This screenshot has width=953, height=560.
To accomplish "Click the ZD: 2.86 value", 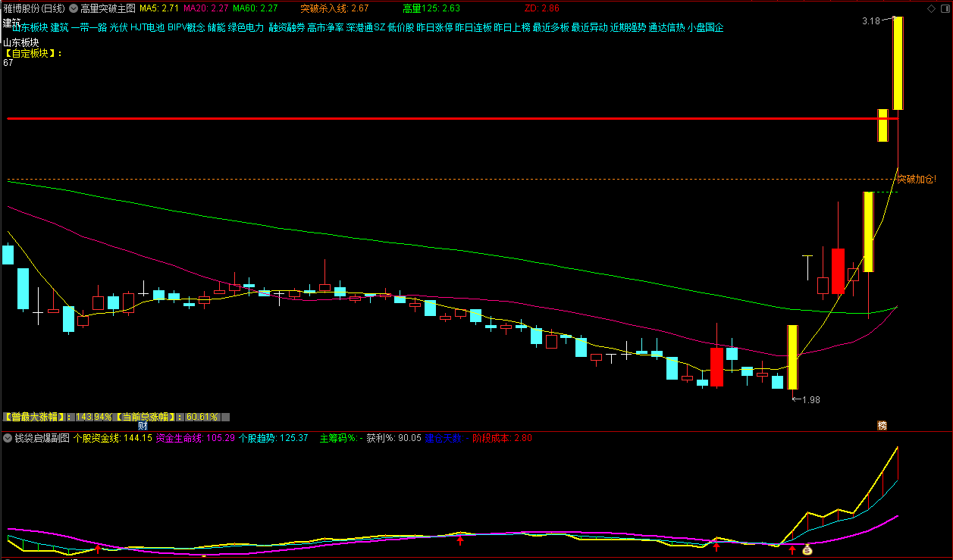I will [x=541, y=8].
